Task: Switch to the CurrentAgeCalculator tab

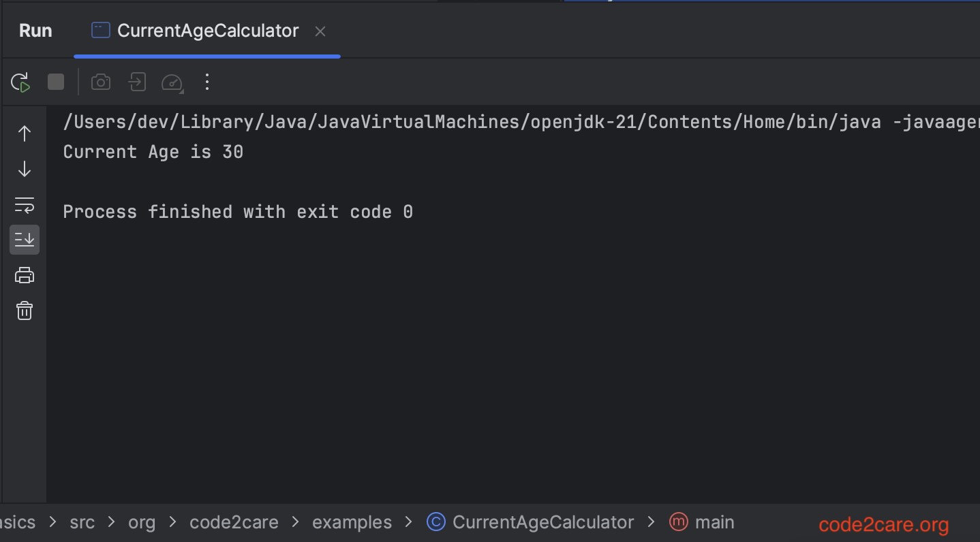Action: pos(208,30)
